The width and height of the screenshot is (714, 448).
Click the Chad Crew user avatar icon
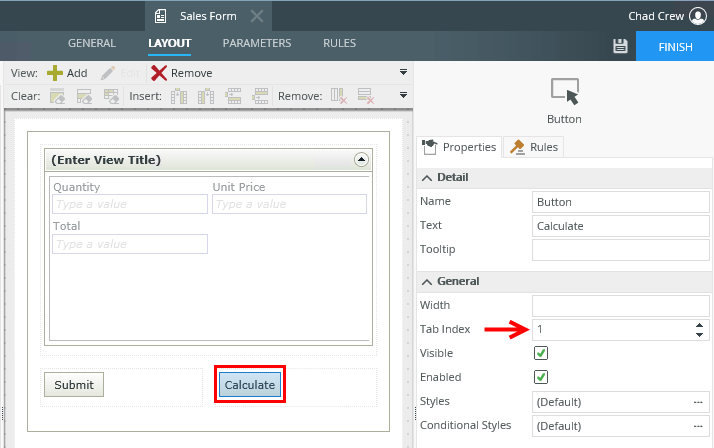pyautogui.click(x=698, y=16)
